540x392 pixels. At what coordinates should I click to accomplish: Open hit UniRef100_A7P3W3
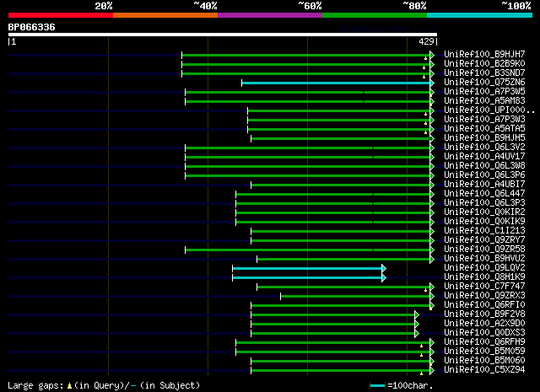point(484,120)
